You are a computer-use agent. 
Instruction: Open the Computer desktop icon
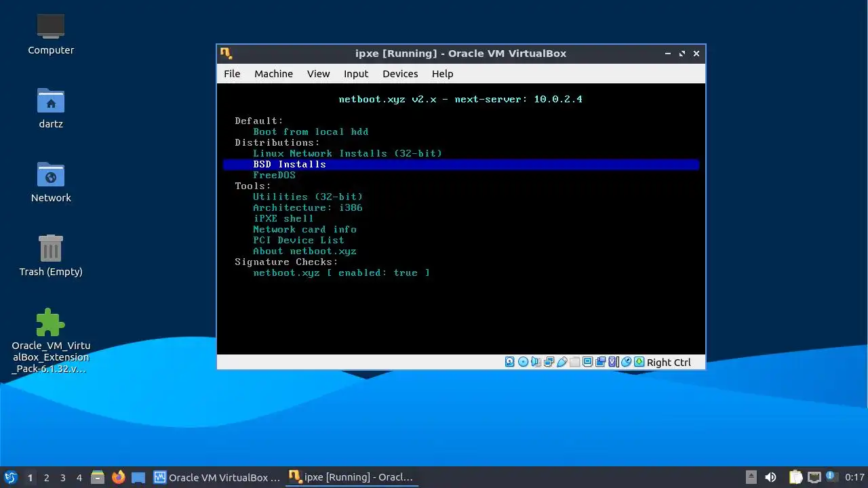pyautogui.click(x=51, y=34)
